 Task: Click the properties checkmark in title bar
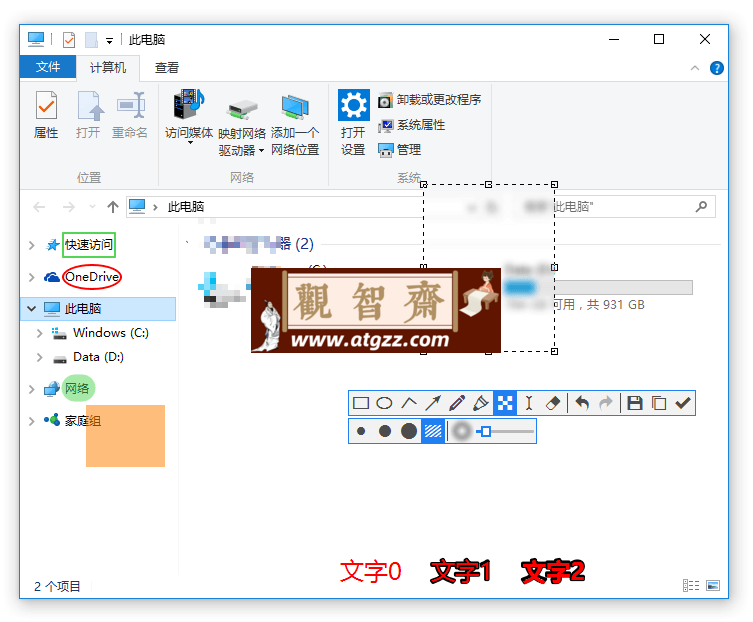tap(69, 40)
